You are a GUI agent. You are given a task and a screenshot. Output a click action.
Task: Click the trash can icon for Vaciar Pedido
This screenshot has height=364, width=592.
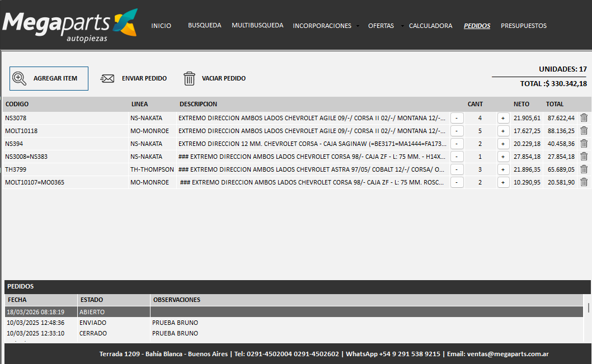[x=190, y=78]
